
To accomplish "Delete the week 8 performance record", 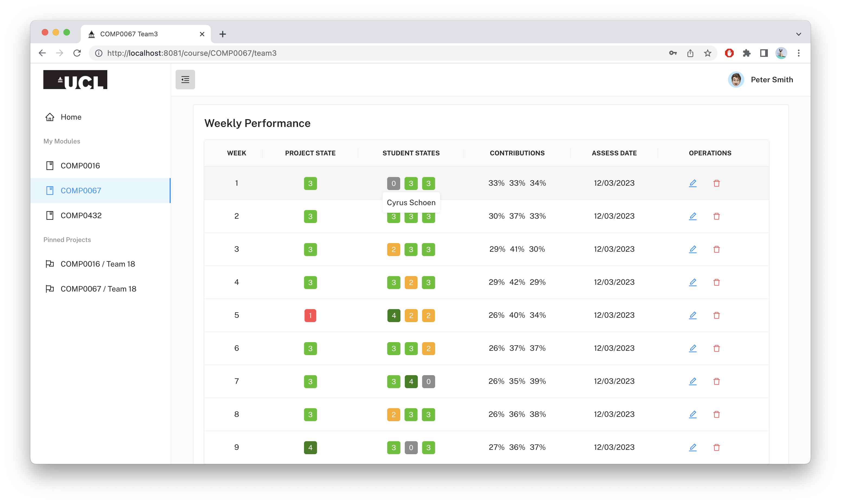I will click(716, 414).
